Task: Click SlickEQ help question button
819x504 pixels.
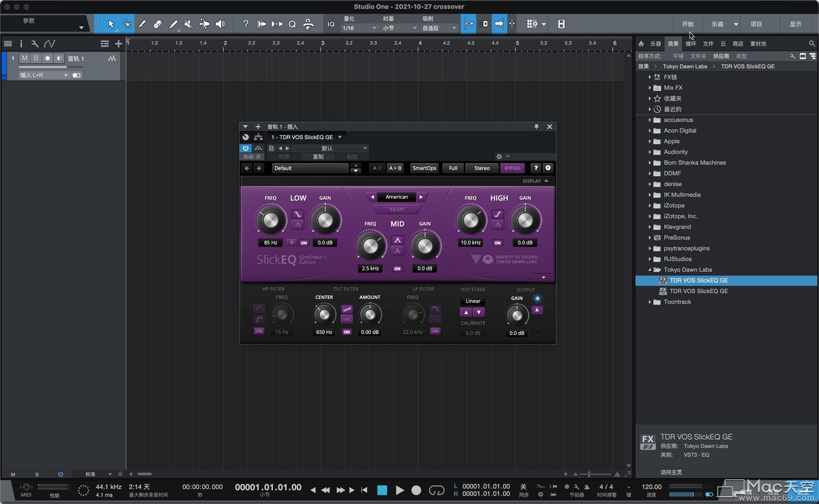Action: (x=536, y=168)
